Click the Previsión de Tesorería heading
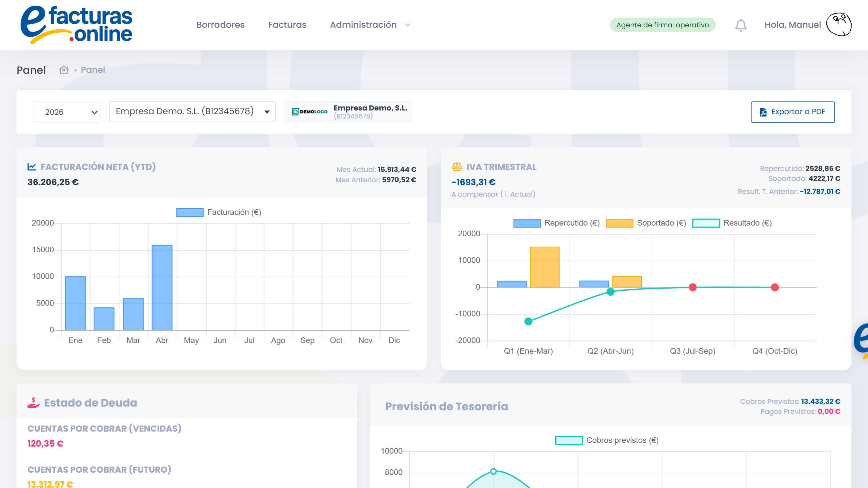Screen dimensions: 868x488 pyautogui.click(x=446, y=407)
